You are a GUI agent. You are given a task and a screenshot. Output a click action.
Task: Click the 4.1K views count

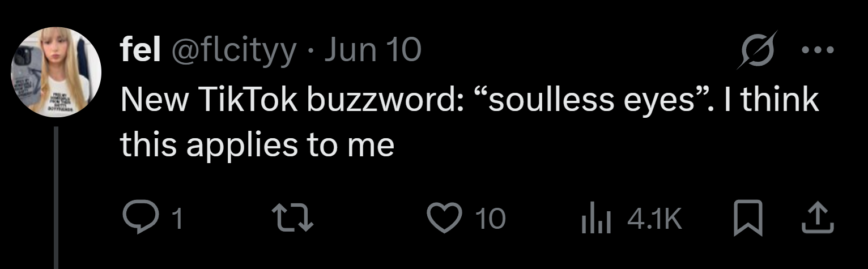(654, 219)
